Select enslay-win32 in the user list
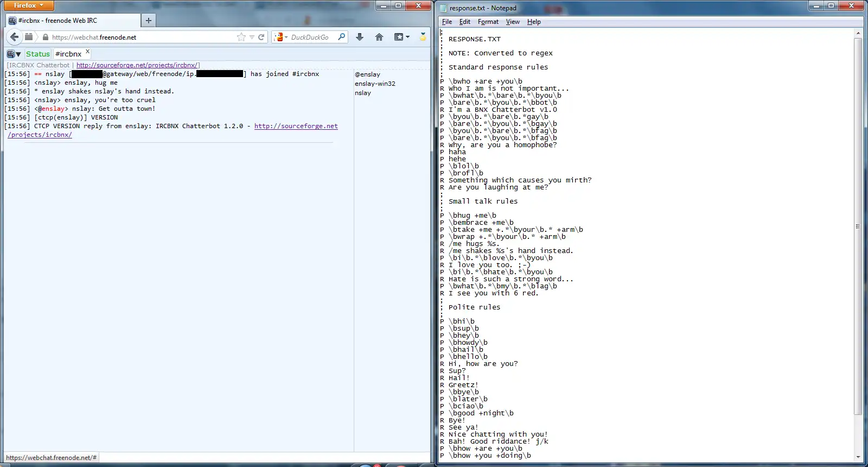The width and height of the screenshot is (868, 467). point(375,84)
